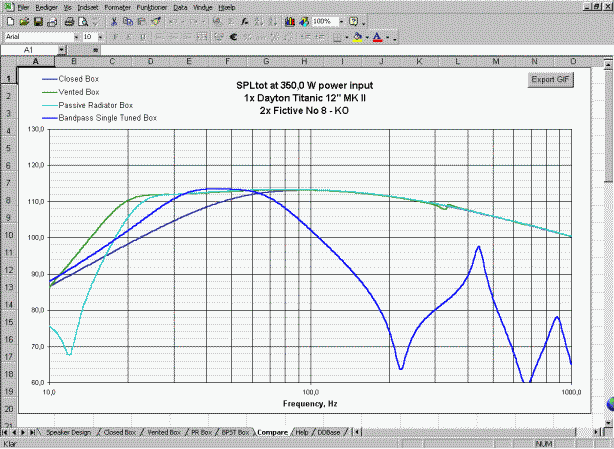Create a new workbook with the New icon

pos(11,22)
